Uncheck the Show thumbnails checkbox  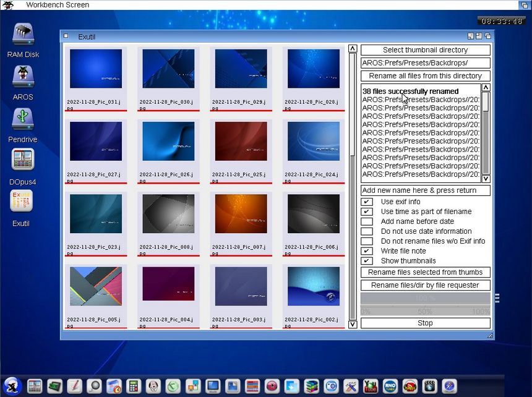tap(367, 261)
